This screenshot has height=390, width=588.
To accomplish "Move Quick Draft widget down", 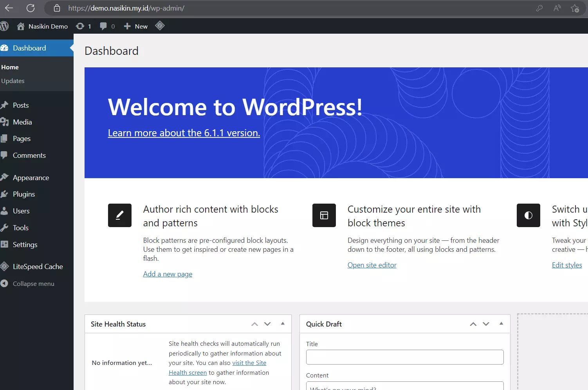I will 486,324.
